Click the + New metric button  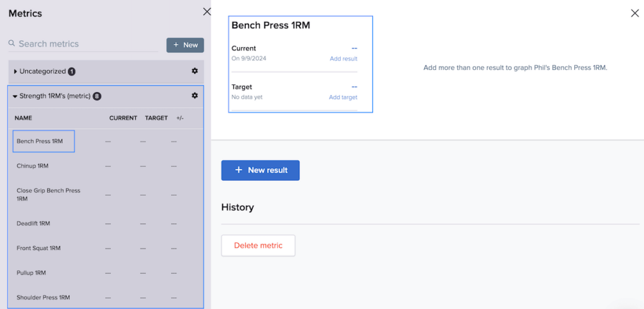(185, 45)
